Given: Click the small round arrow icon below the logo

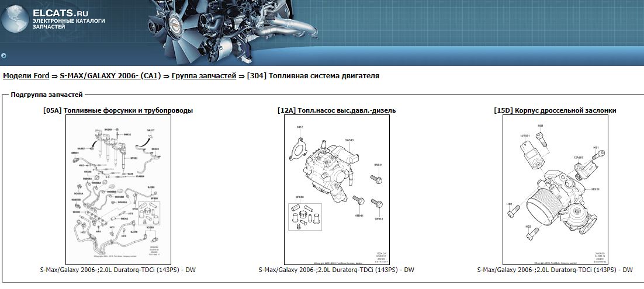Looking at the screenshot, I should tap(4, 56).
